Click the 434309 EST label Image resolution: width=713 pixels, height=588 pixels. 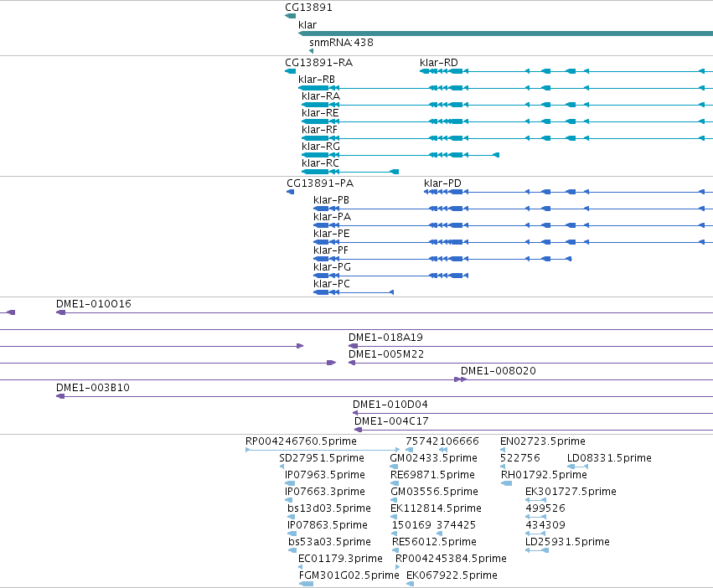pos(545,525)
